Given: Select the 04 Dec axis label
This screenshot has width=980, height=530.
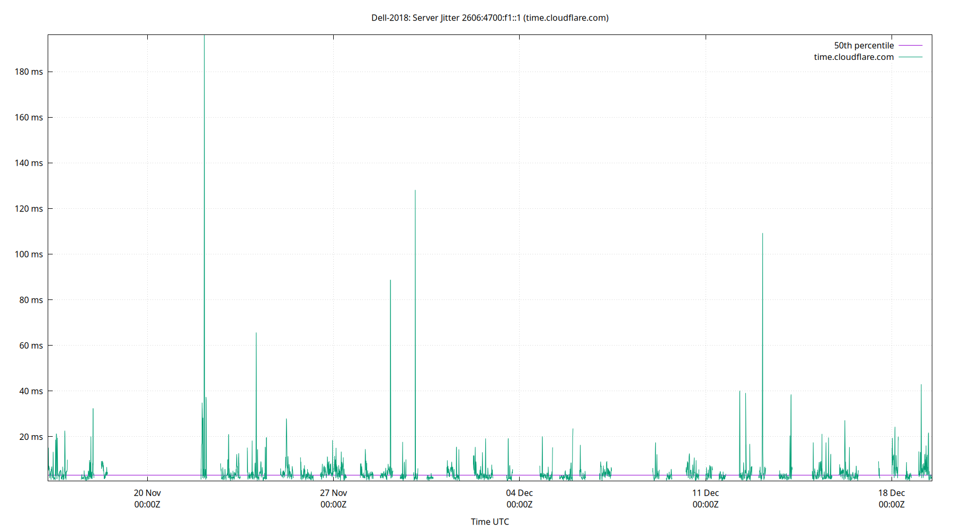Looking at the screenshot, I should (519, 493).
